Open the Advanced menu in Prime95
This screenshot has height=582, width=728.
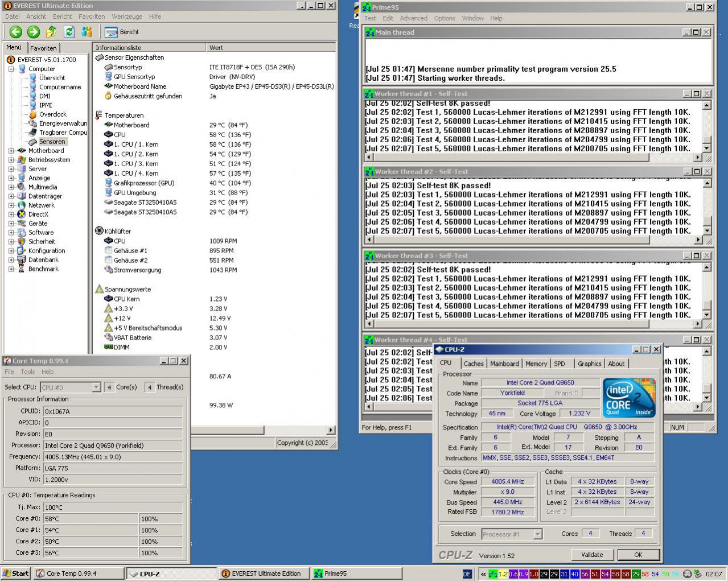(413, 18)
